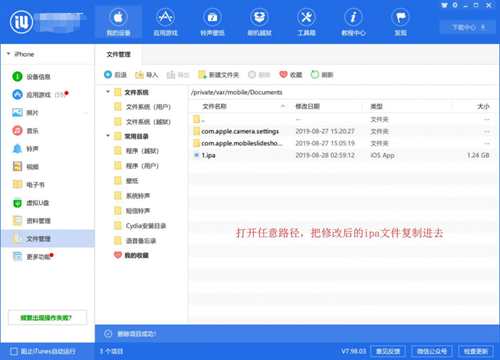Click the iU logo at top left
Image resolution: width=500 pixels, height=360 pixels.
(x=21, y=22)
